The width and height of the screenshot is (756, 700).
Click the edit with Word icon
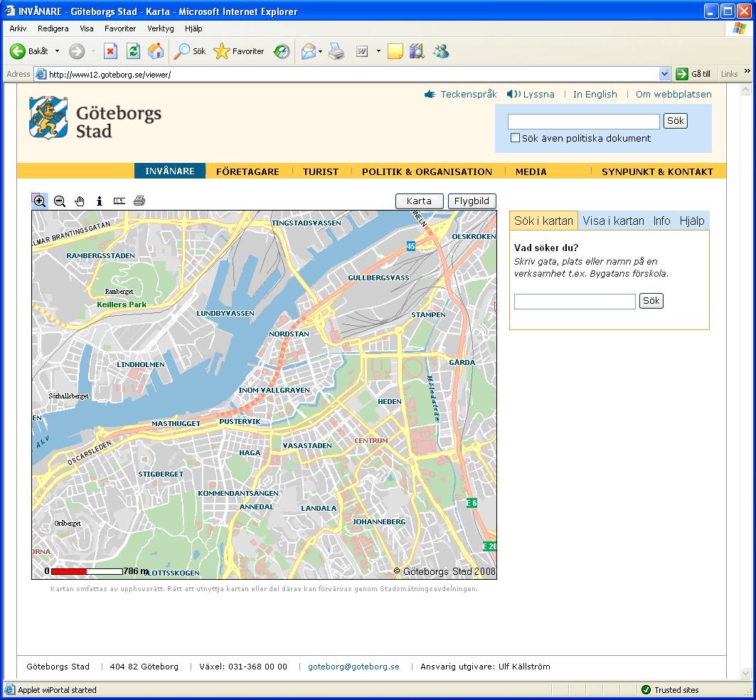pos(362,51)
